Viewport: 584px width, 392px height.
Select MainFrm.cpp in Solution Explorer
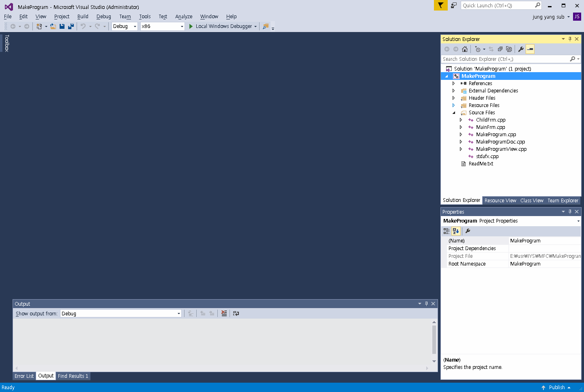(x=490, y=127)
